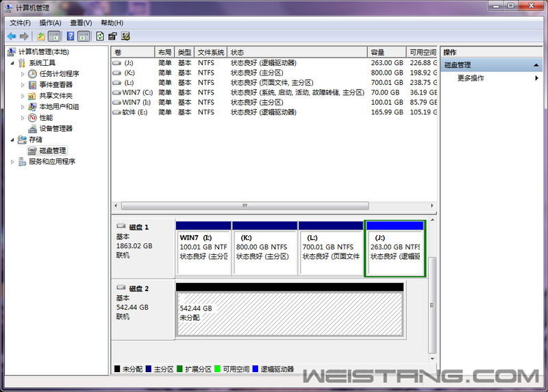Expand the 服务和应用程序 tree node
The height and width of the screenshot is (392, 548).
pos(12,162)
